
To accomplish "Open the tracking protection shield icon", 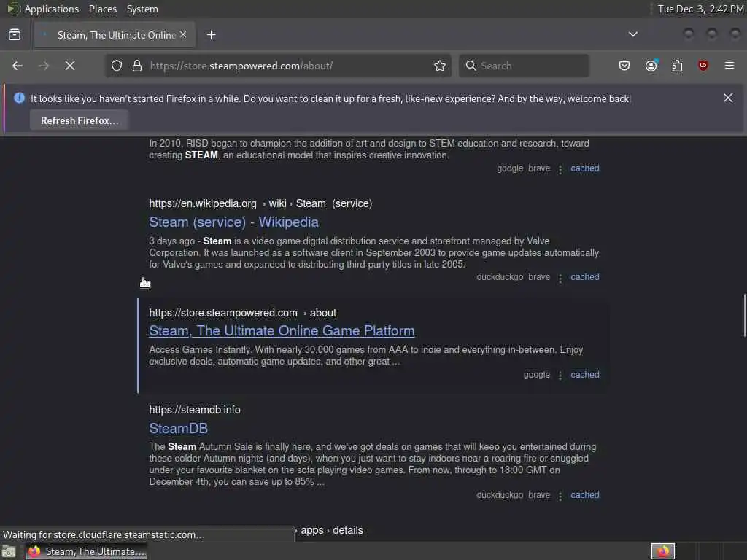I will [117, 66].
